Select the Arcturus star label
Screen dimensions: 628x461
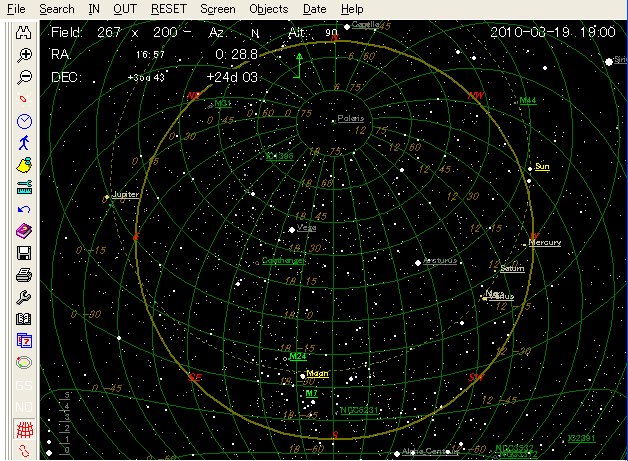point(440,261)
